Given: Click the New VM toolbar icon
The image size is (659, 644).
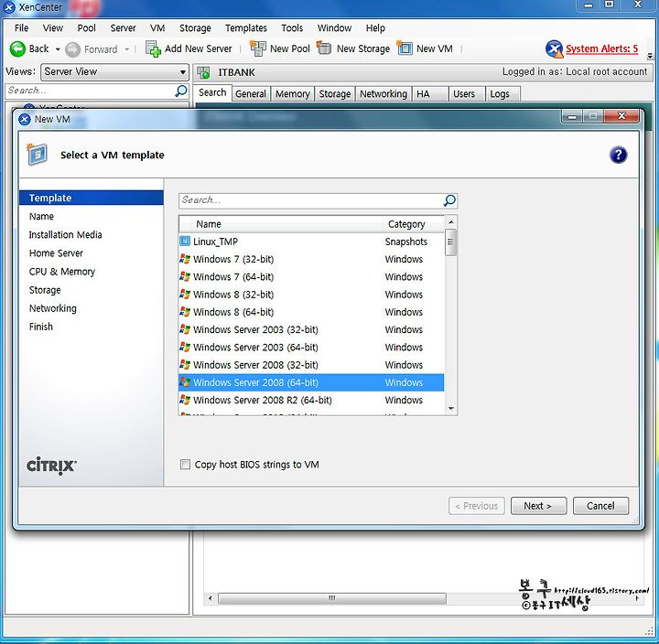Looking at the screenshot, I should (x=405, y=48).
